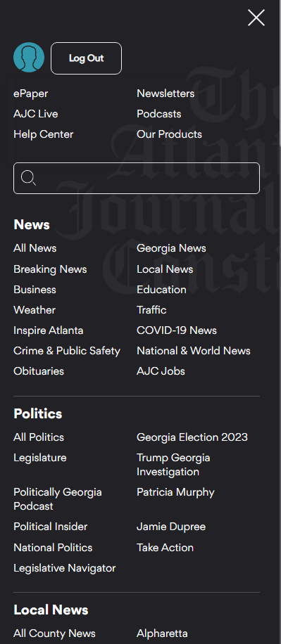The height and width of the screenshot is (644, 281).
Task: Click the Log Out button
Action: click(86, 58)
